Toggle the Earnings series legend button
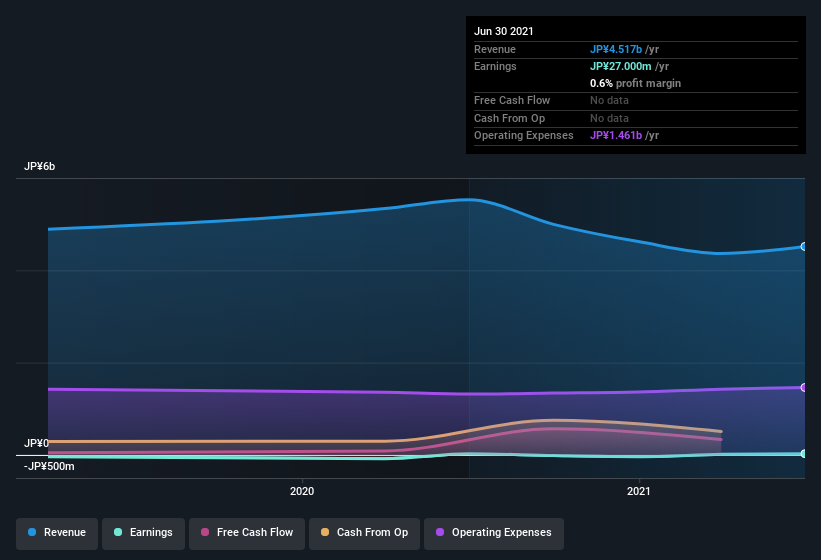The image size is (821, 560). pyautogui.click(x=143, y=533)
